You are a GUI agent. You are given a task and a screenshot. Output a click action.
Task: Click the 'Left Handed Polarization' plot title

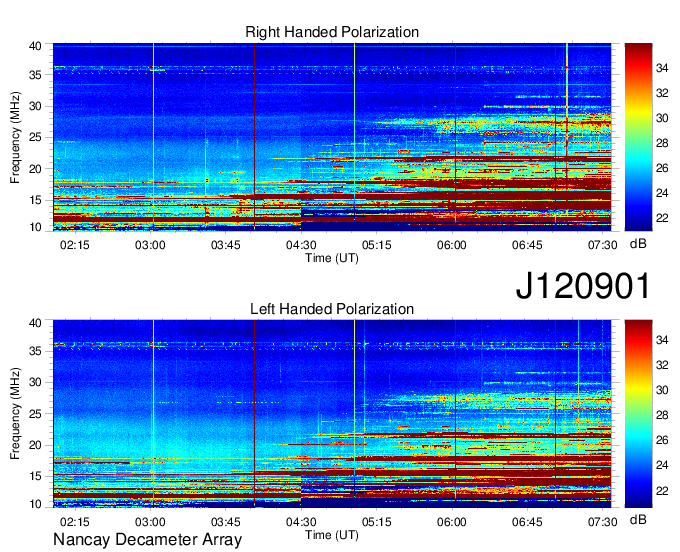point(332,309)
